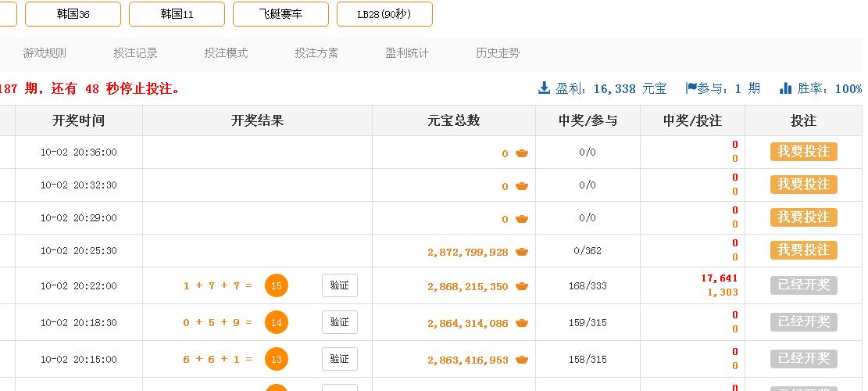Click 验证 for the 6 + 6 + 1 result
This screenshot has height=391, width=868.
click(x=339, y=359)
